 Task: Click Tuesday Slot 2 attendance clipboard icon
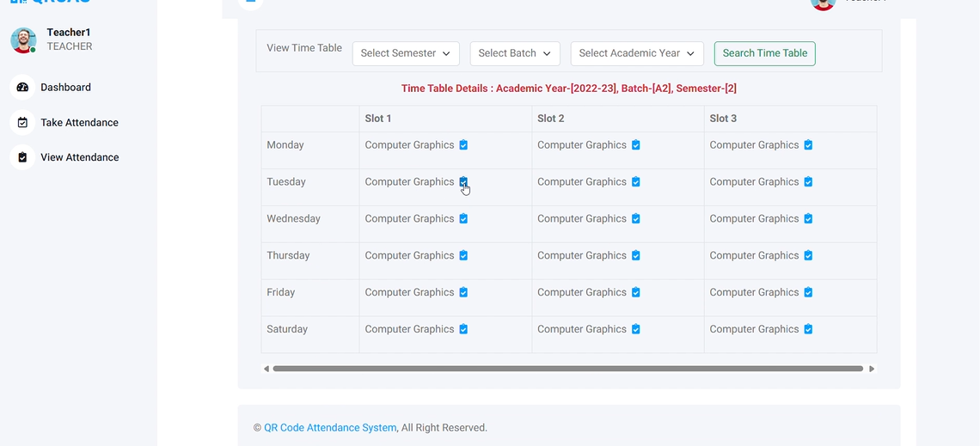click(x=636, y=182)
